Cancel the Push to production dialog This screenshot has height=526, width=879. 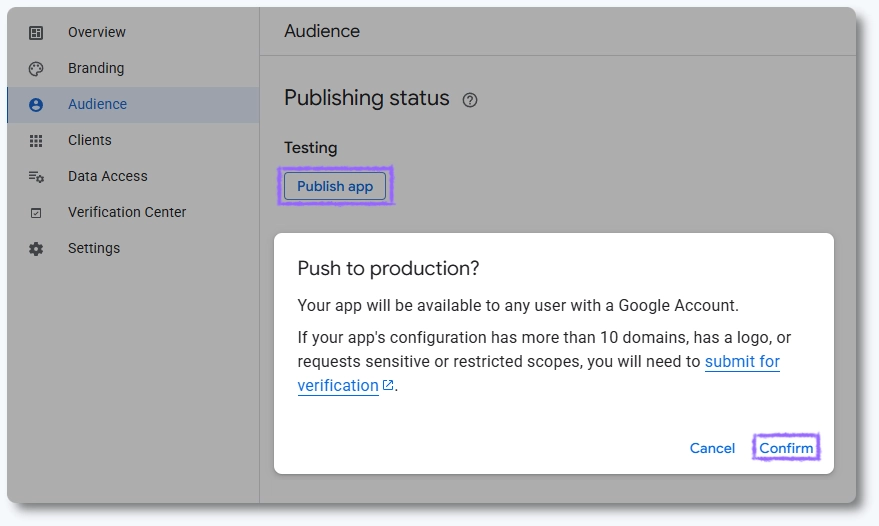(x=712, y=448)
